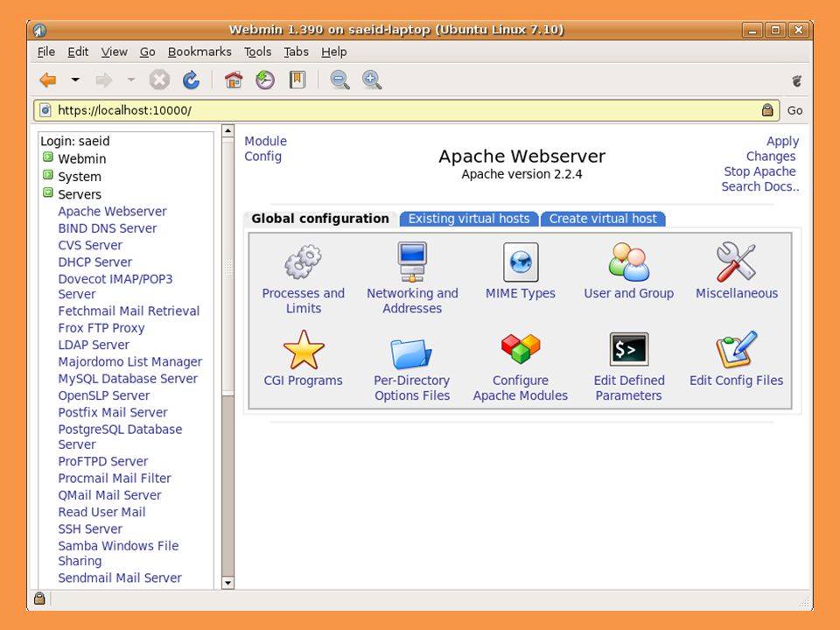Open Apache Webserver in the sidebar
The width and height of the screenshot is (840, 630).
pos(112,211)
